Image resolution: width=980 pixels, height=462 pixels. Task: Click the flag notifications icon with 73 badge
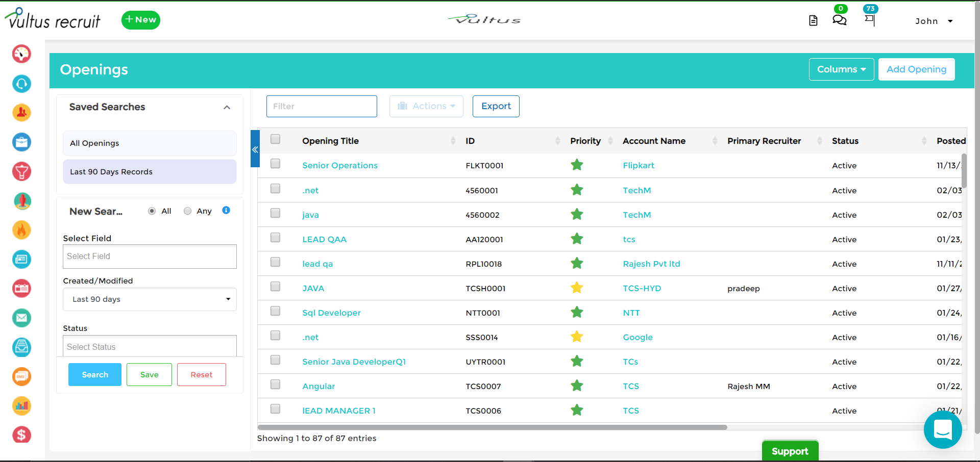870,20
